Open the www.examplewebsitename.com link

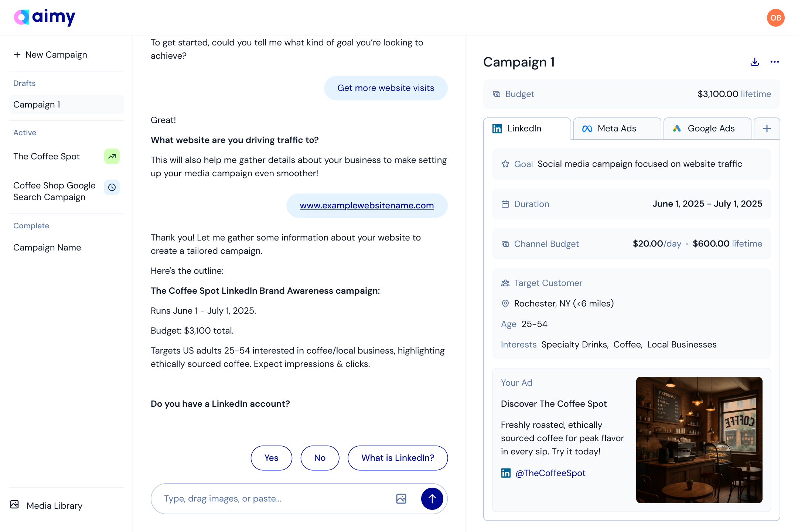pyautogui.click(x=366, y=205)
